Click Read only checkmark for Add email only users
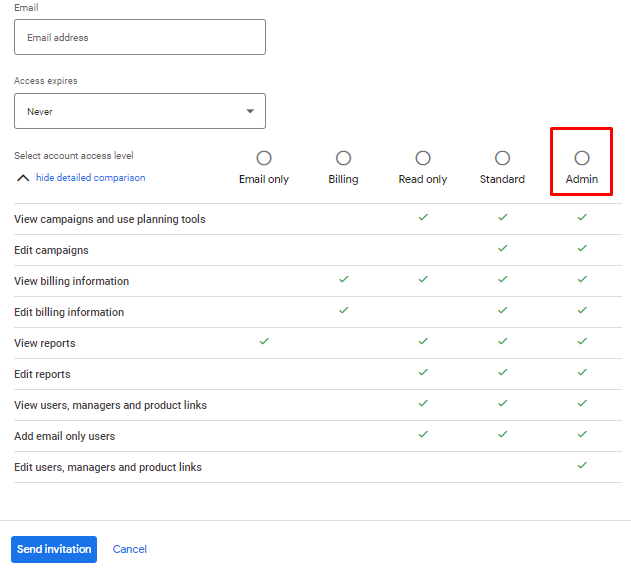 (x=423, y=434)
